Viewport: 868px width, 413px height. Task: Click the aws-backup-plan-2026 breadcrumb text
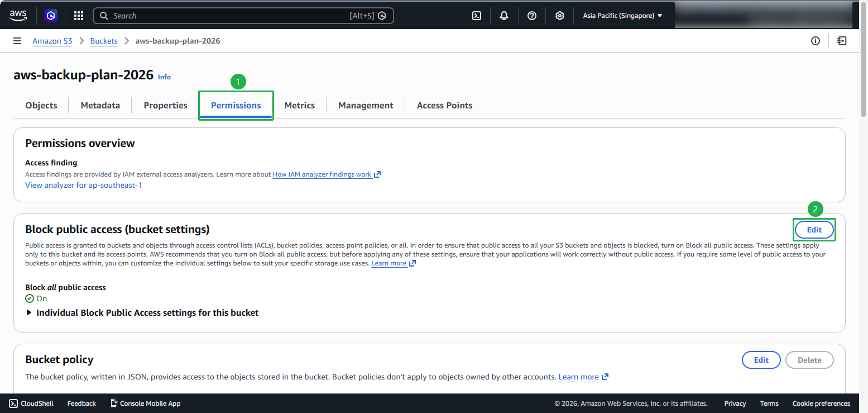pos(178,41)
